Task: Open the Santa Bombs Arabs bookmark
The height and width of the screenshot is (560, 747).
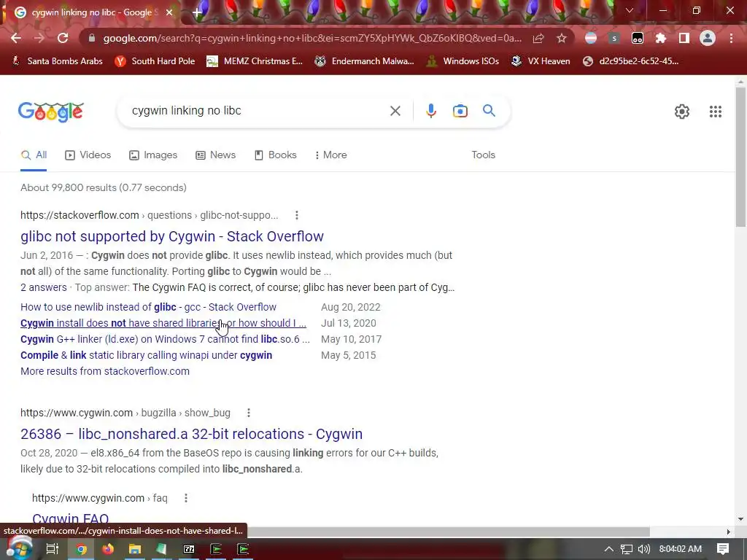Action: pos(57,61)
